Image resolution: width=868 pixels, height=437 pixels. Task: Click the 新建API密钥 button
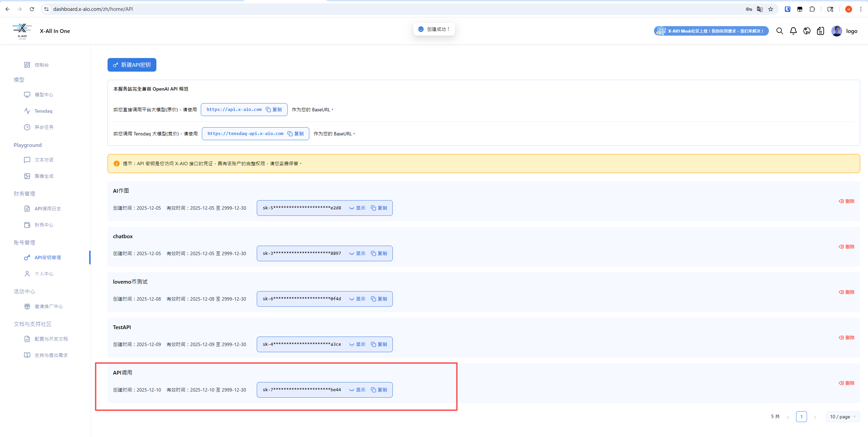(132, 65)
